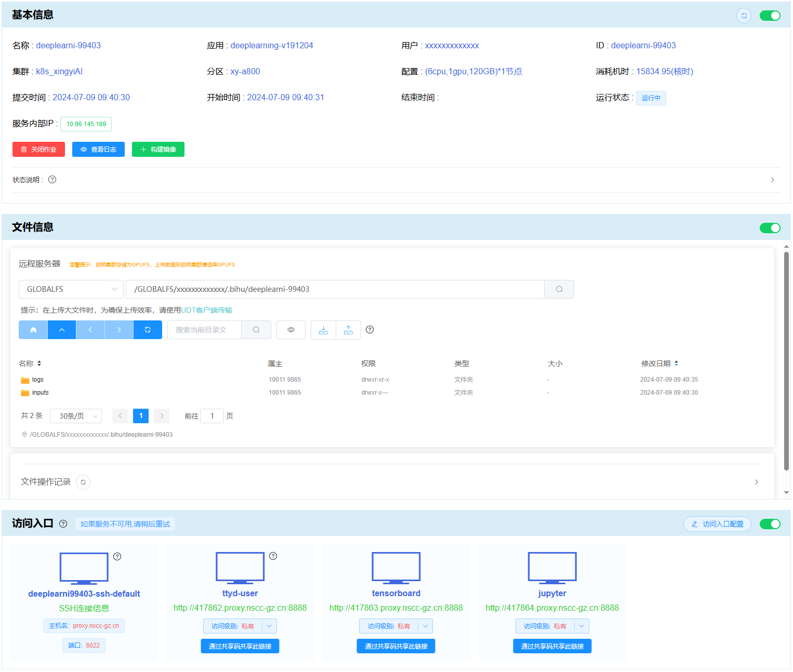Screen dimensions: 793x672
Task: Open tensorboard access level dropdown
Action: (396, 626)
